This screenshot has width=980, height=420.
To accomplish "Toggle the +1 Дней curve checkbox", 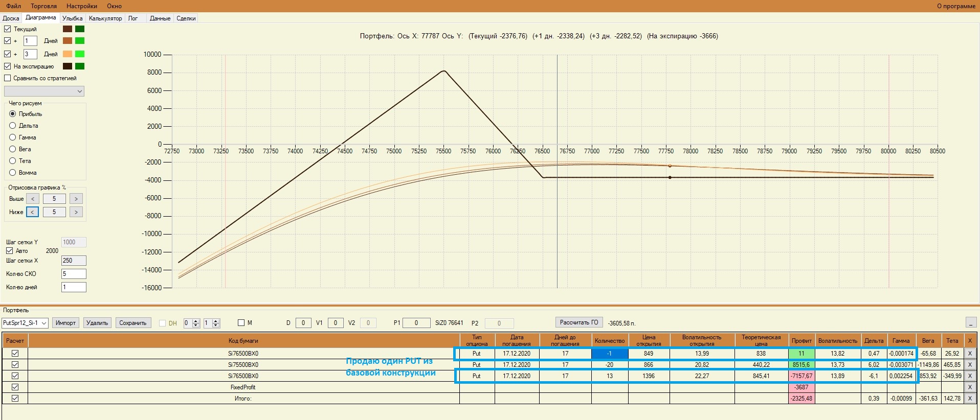I will tap(8, 41).
